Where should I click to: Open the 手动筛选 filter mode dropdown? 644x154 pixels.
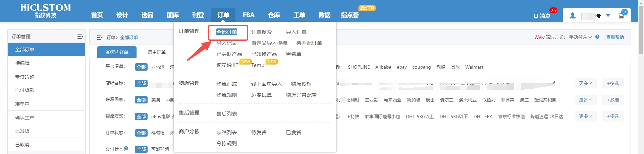click(x=580, y=37)
